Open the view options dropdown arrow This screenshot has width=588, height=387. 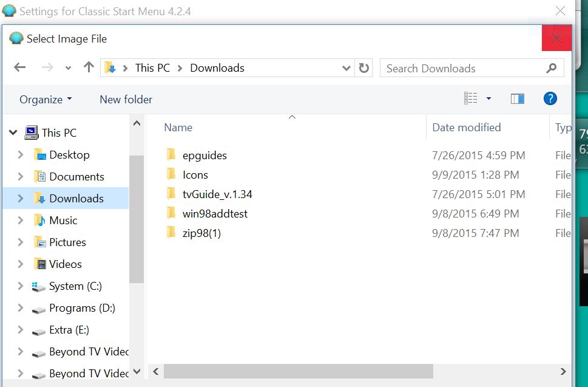pyautogui.click(x=488, y=98)
